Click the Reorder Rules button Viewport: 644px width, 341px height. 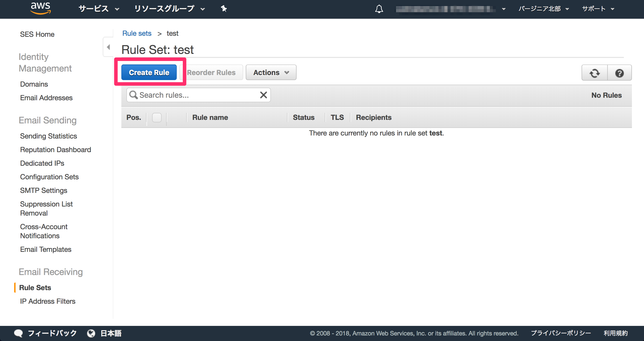point(211,72)
